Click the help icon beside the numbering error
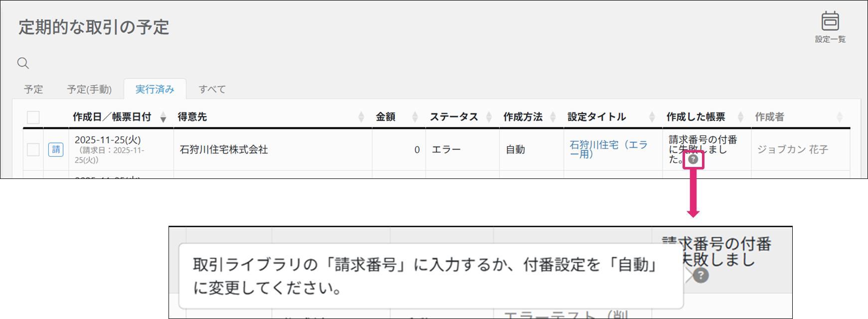This screenshot has width=868, height=319. coord(693,159)
